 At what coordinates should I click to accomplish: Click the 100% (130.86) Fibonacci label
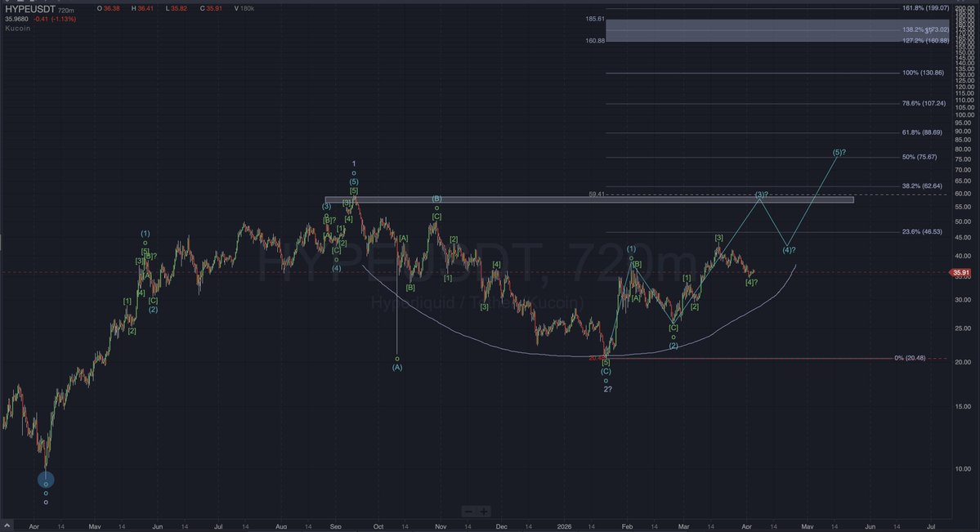(x=923, y=73)
